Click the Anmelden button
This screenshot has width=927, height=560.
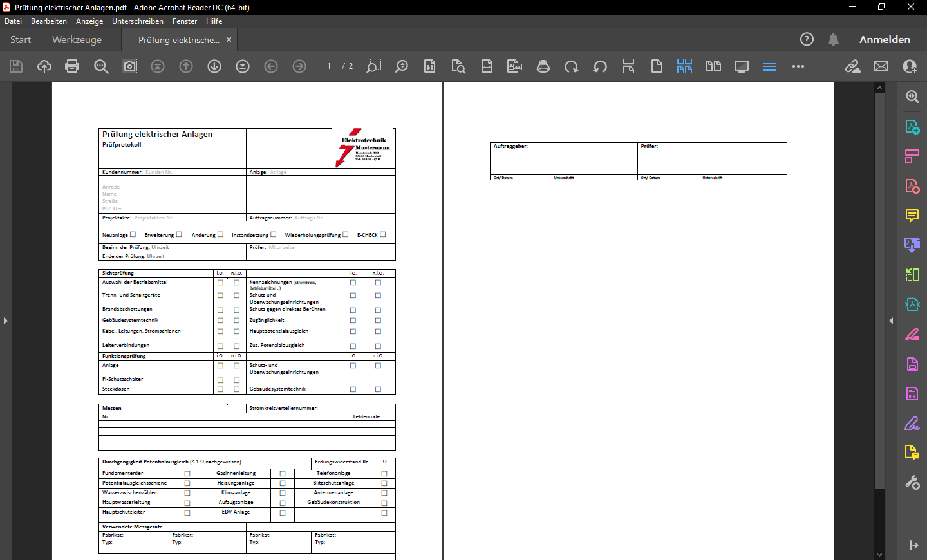pyautogui.click(x=885, y=40)
